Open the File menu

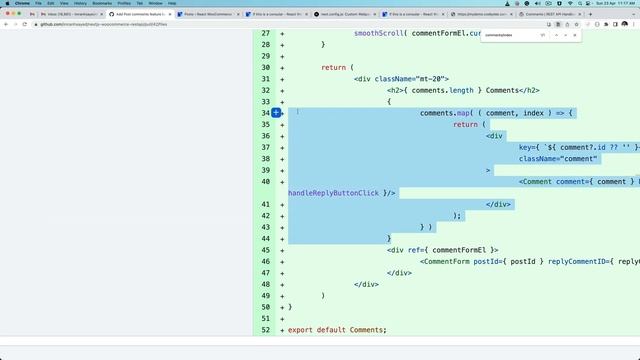[38, 3]
